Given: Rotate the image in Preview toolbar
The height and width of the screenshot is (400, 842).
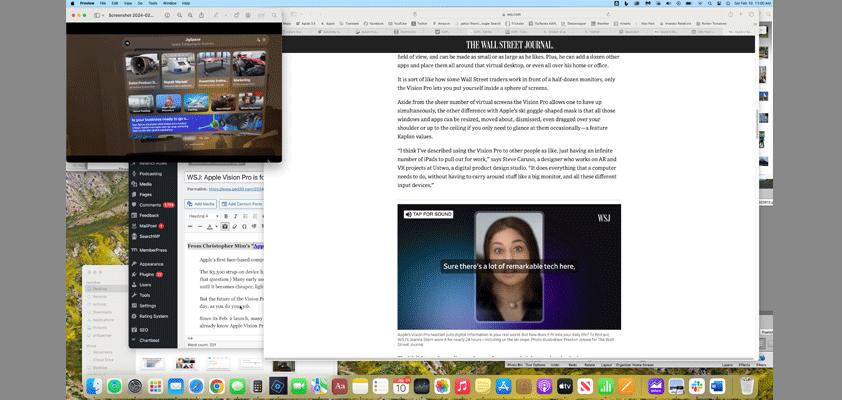Looking at the screenshot, I should pos(236,15).
